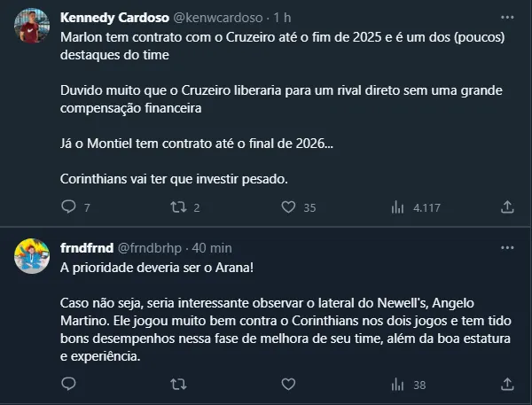Like Kennedy Cardoso's tweet
The image size is (532, 405).
(x=287, y=207)
